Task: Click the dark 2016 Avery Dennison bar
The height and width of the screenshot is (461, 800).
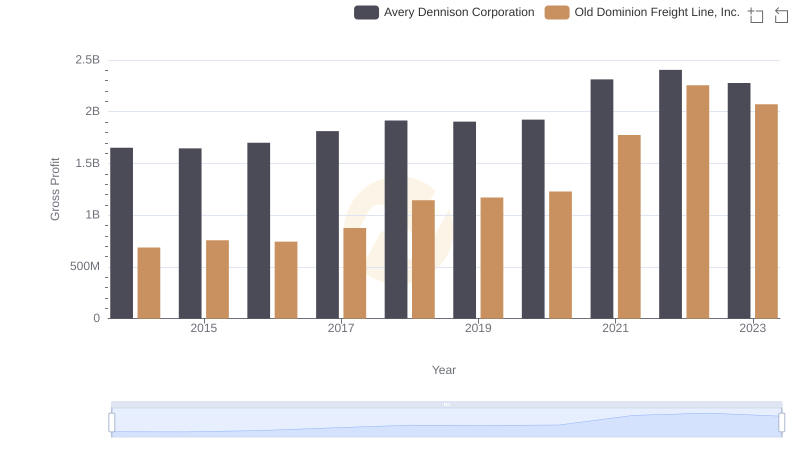Action: (259, 230)
